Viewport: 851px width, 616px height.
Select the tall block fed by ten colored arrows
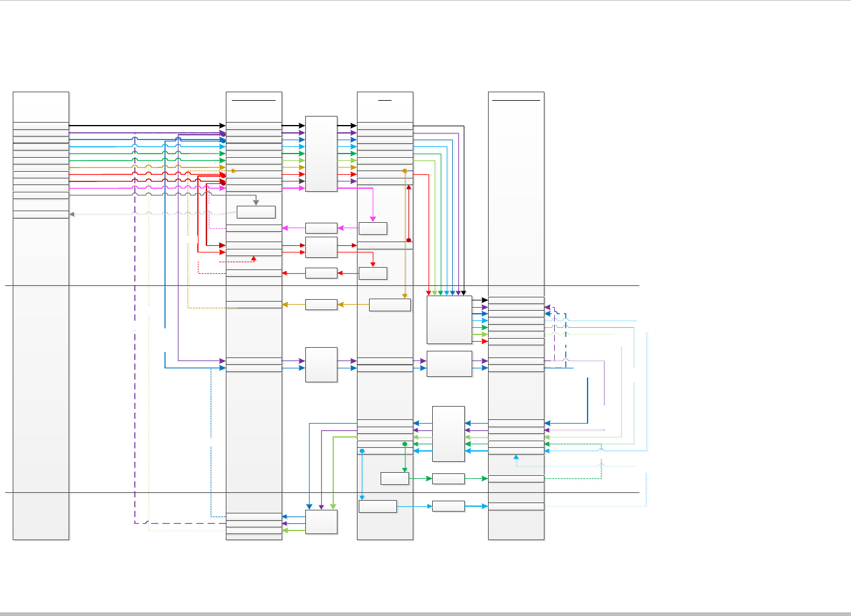321,154
